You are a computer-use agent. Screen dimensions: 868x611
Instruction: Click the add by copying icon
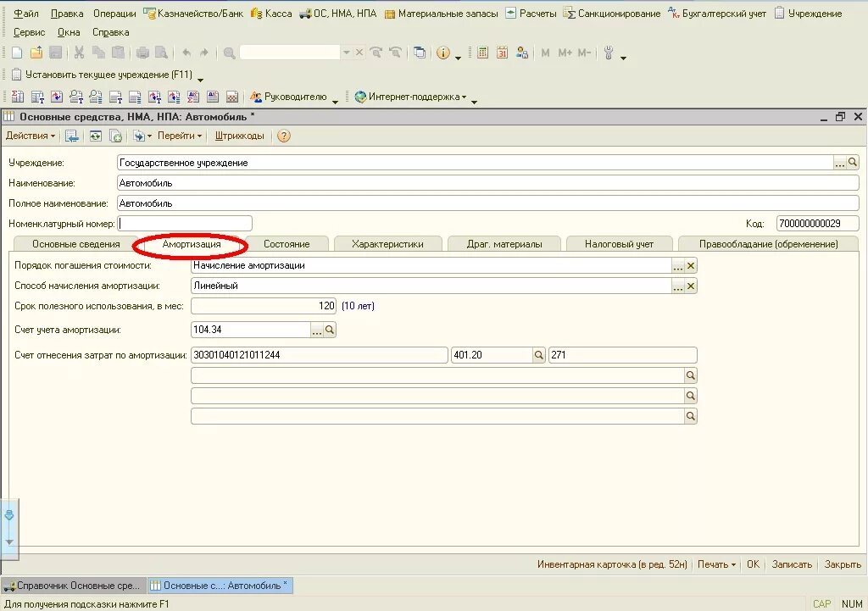(x=115, y=136)
